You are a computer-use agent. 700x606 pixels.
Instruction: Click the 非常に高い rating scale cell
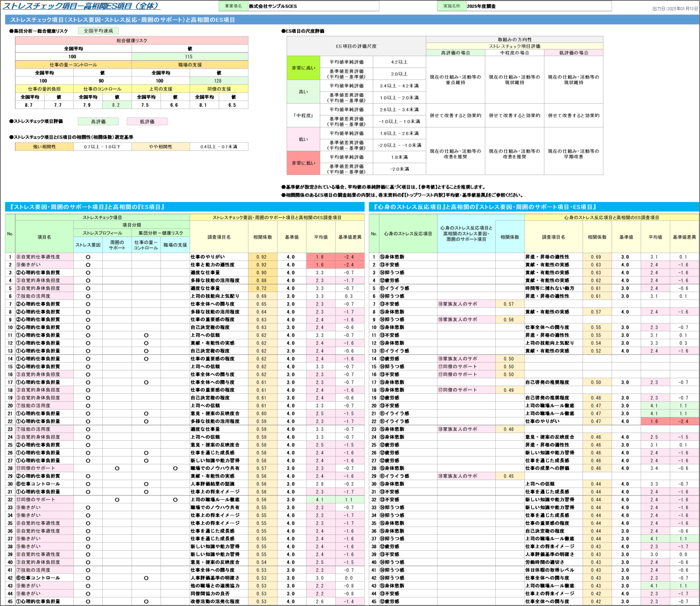(303, 68)
